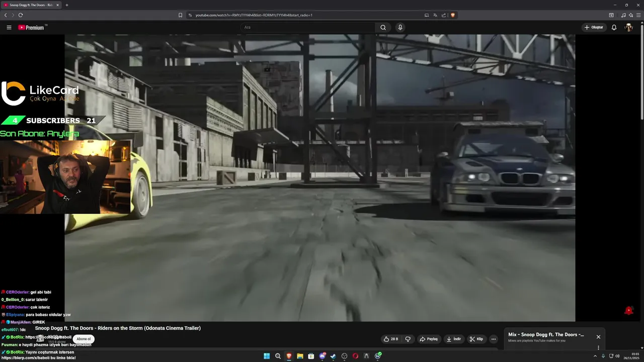Go forward with browser forward arrow
The height and width of the screenshot is (362, 644).
[x=13, y=15]
